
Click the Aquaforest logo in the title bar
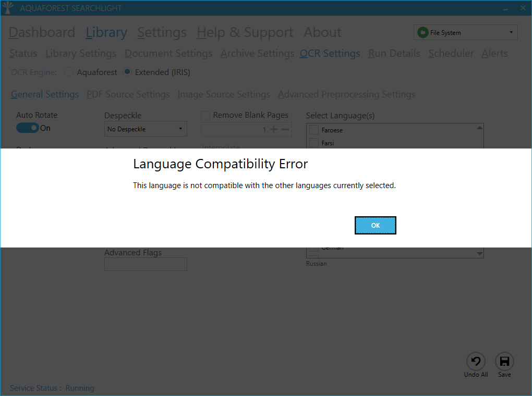tap(8, 7)
